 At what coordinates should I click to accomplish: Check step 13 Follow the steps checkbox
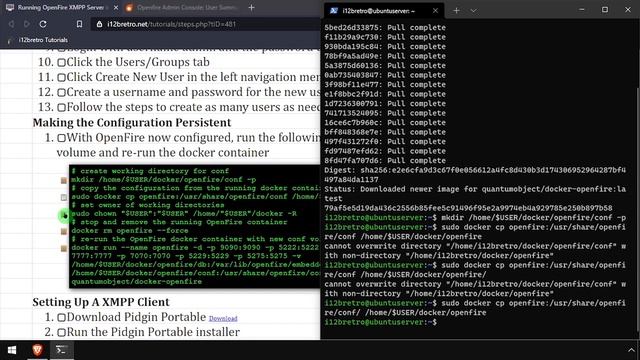[x=61, y=108]
